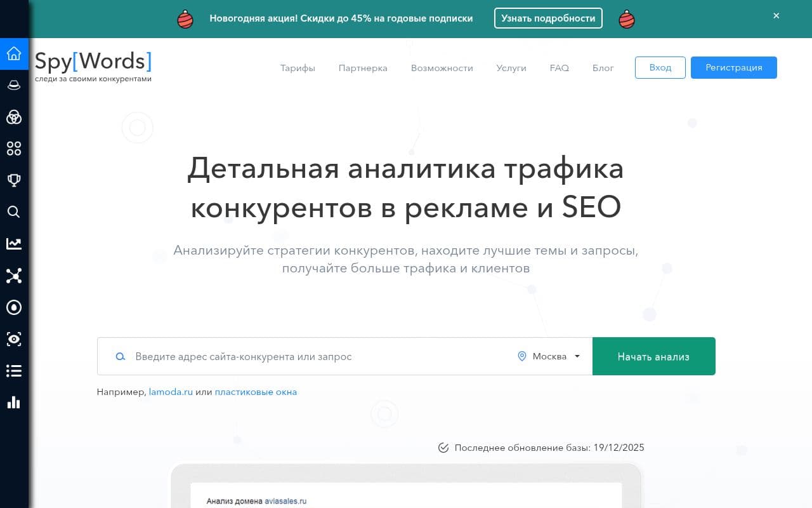Expand the Услуги menu item
The width and height of the screenshot is (812, 508).
coord(511,68)
